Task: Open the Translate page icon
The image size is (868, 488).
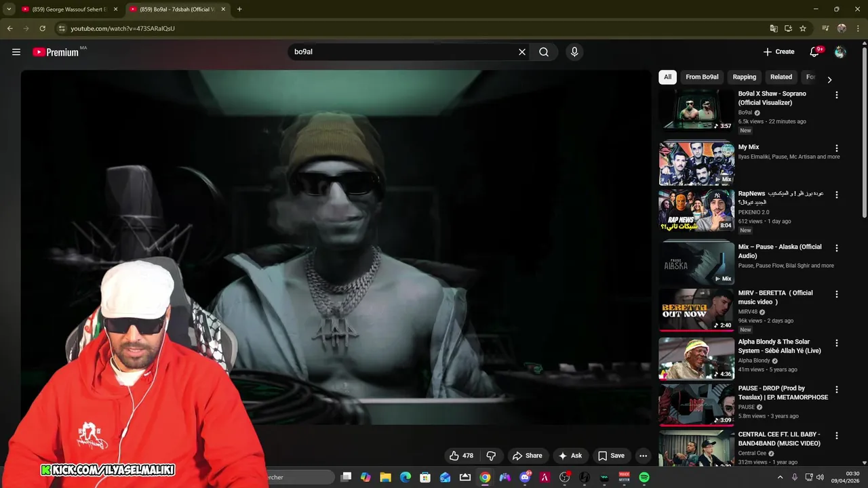Action: (x=773, y=28)
